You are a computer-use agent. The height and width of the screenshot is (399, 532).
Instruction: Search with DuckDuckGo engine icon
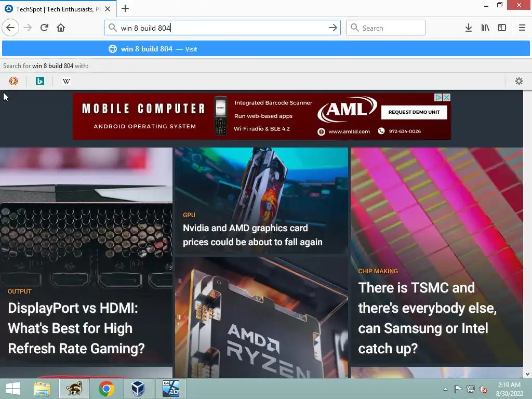coord(13,81)
